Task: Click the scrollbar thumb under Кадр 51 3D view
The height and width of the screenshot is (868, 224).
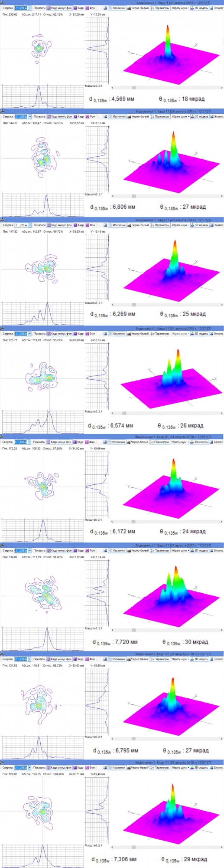Action: (x=134, y=630)
